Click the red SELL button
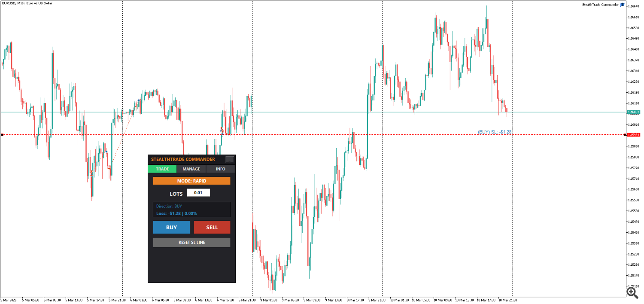644x304 pixels. click(212, 227)
